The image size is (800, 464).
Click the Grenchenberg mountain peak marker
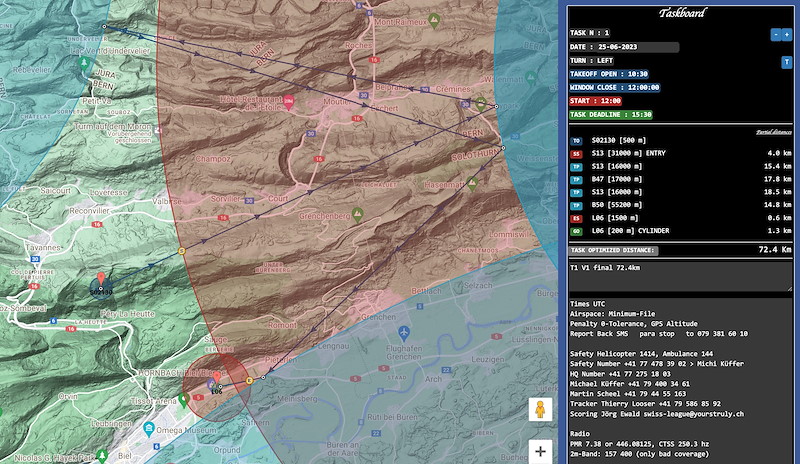[357, 214]
